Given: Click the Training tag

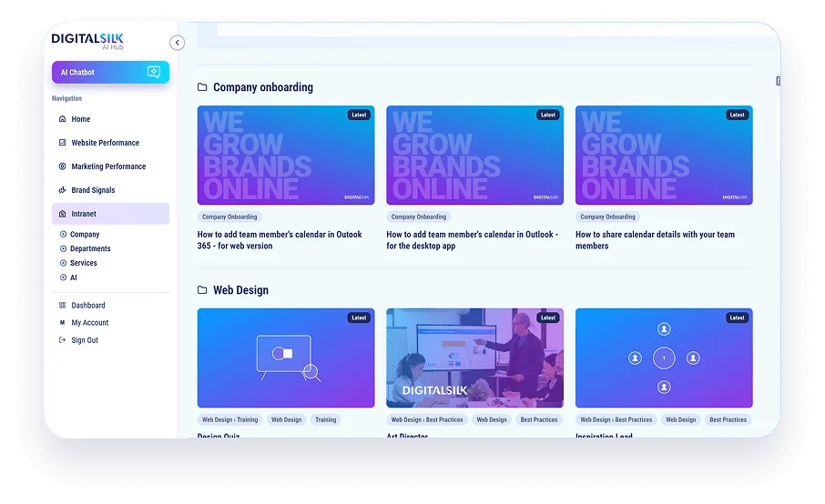Looking at the screenshot, I should click(326, 419).
